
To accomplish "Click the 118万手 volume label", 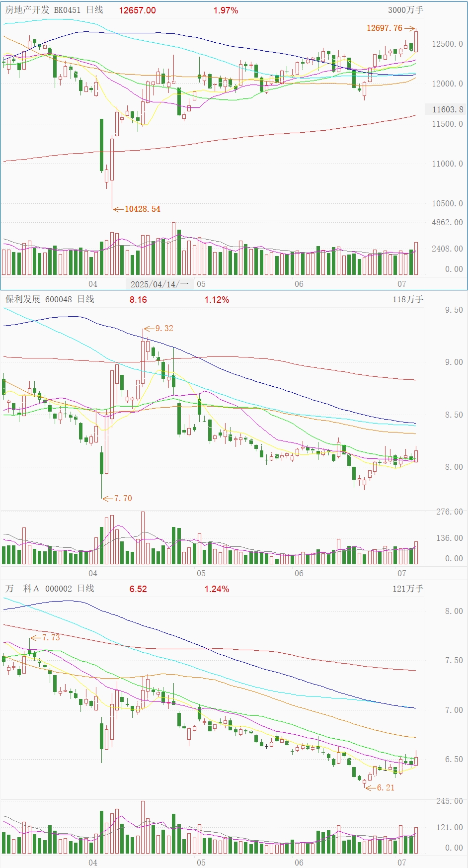I will [x=408, y=299].
